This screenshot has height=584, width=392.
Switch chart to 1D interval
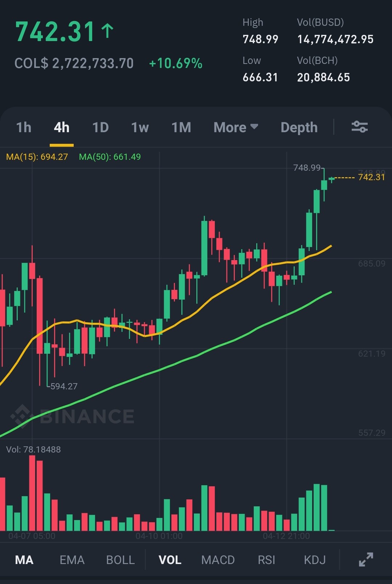pos(101,127)
